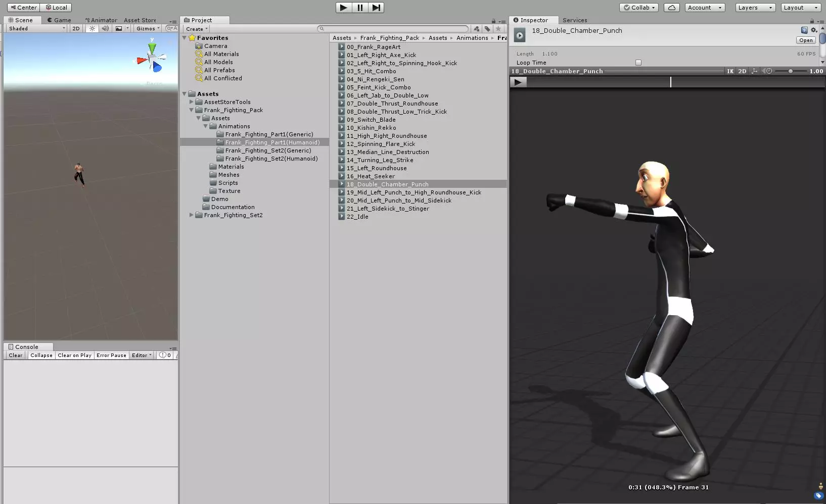Toggle IK in the animation preview
Viewport: 826px width, 504px height.
tap(730, 71)
